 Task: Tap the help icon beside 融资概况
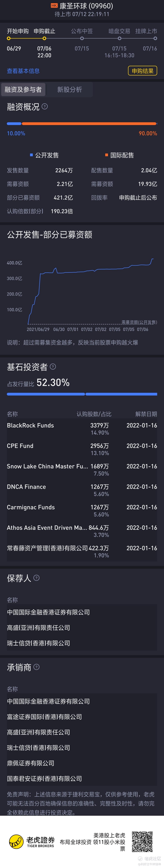[44, 107]
